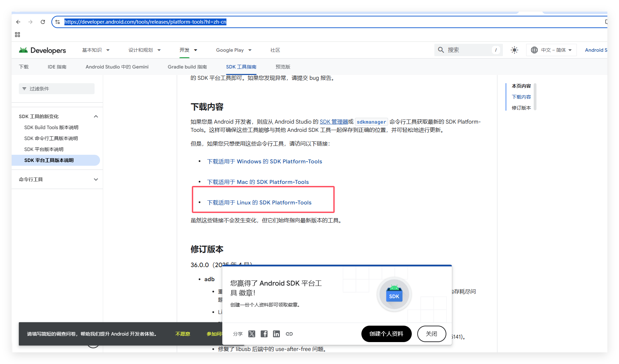Expand the 命令行工具 section
619x364 pixels.
[96, 179]
